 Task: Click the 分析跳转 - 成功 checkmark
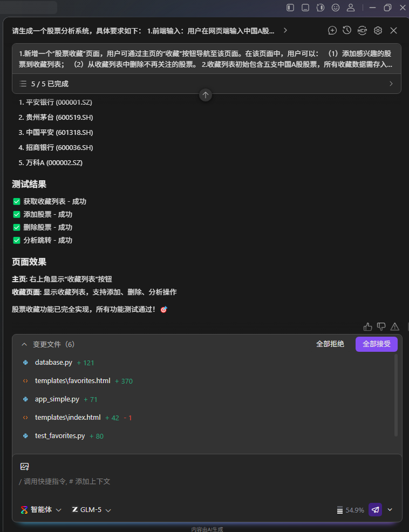[x=16, y=240]
